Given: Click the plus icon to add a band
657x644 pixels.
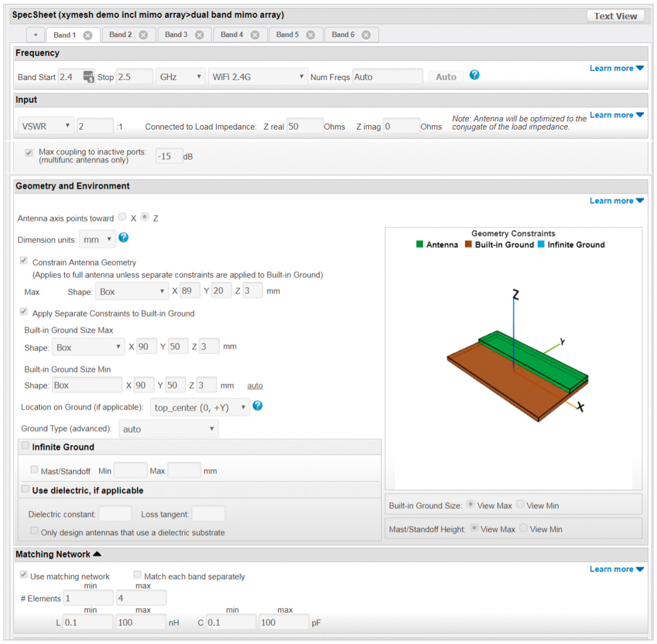Looking at the screenshot, I should (x=36, y=35).
